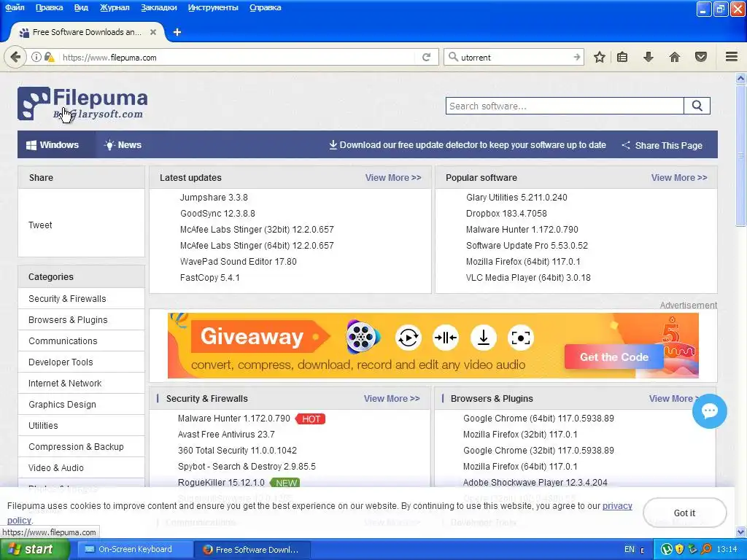
Task: Click the Got it cookie button
Action: (684, 513)
